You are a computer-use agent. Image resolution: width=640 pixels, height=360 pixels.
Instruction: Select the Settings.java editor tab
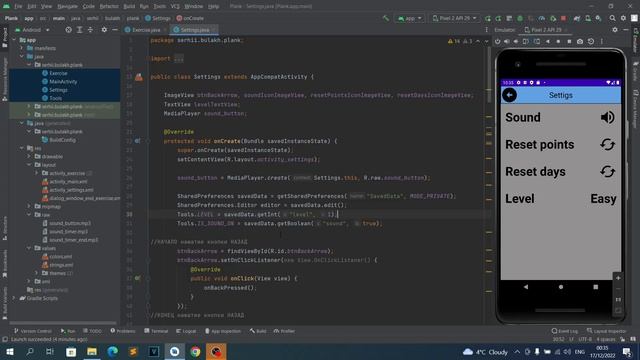click(193, 30)
